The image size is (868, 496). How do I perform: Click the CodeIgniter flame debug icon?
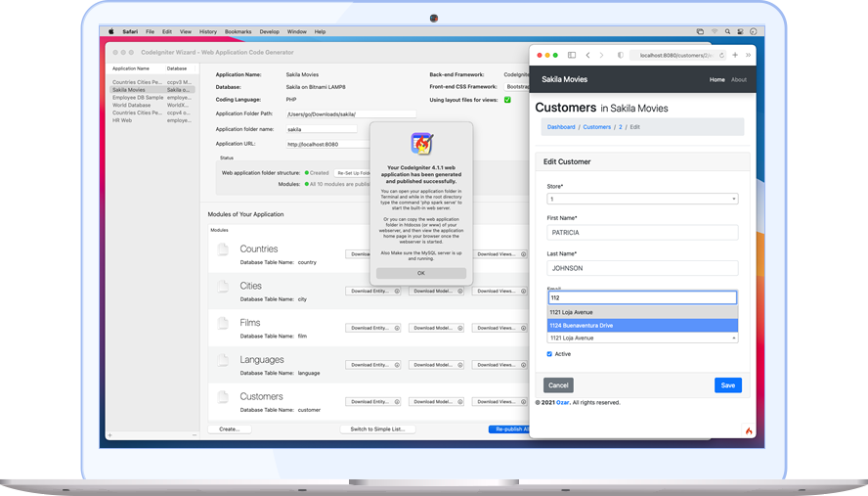[x=749, y=430]
